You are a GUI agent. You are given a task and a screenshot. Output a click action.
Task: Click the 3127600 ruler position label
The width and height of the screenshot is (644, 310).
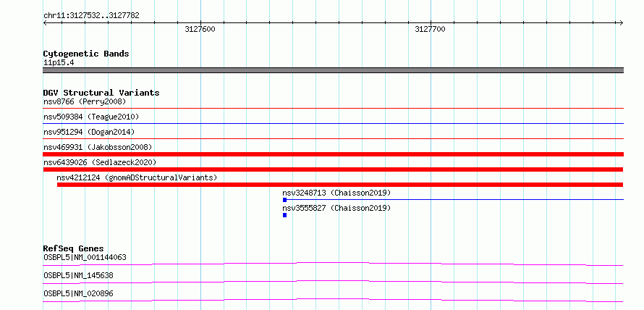200,29
